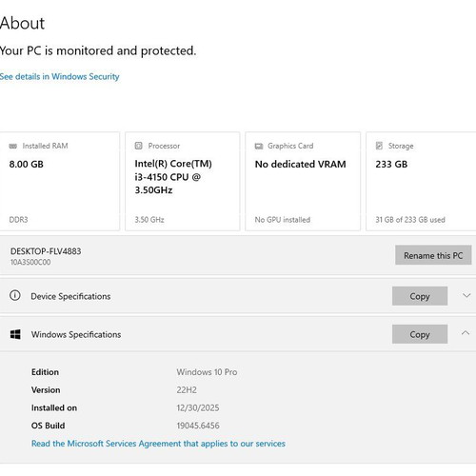This screenshot has width=476, height=476.
Task: Click the Installed RAM card label
Action: pos(45,146)
